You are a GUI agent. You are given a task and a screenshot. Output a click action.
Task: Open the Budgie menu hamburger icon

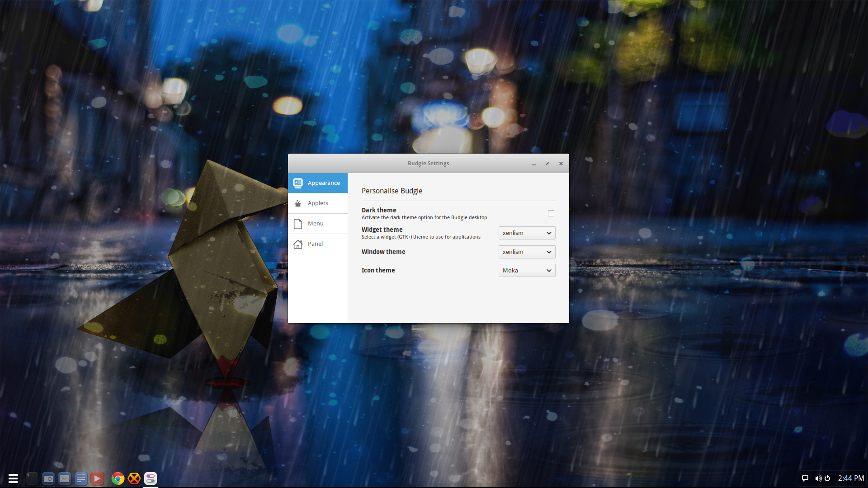13,478
